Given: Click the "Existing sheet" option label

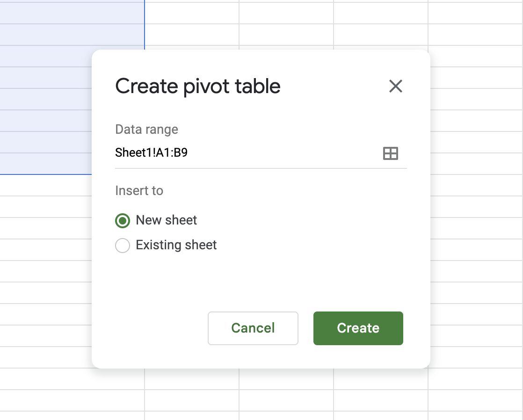Looking at the screenshot, I should (176, 245).
